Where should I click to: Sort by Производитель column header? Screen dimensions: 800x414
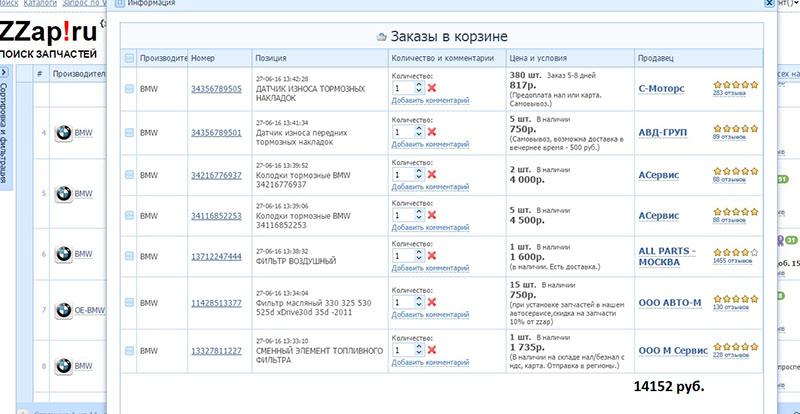[164, 58]
